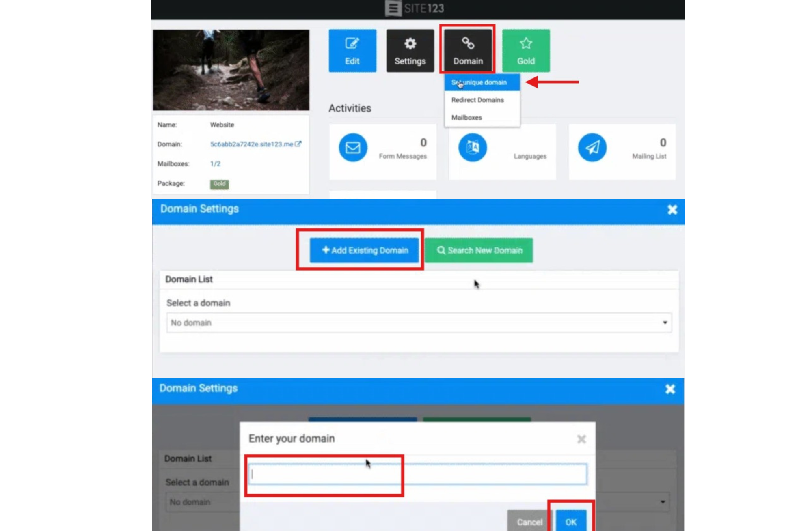The image size is (812, 531).
Task: Click the SITE123 hamburger menu icon
Action: [x=393, y=8]
